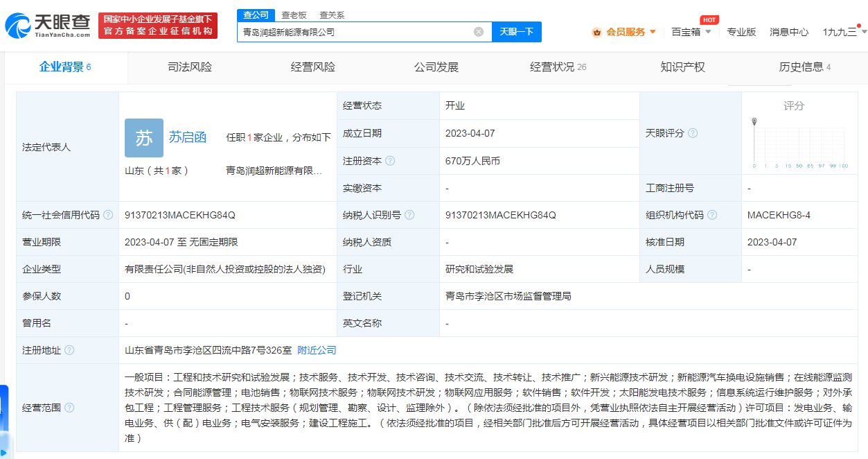This screenshot has width=868, height=459.
Task: Open the 公司发展 tab
Action: click(436, 67)
